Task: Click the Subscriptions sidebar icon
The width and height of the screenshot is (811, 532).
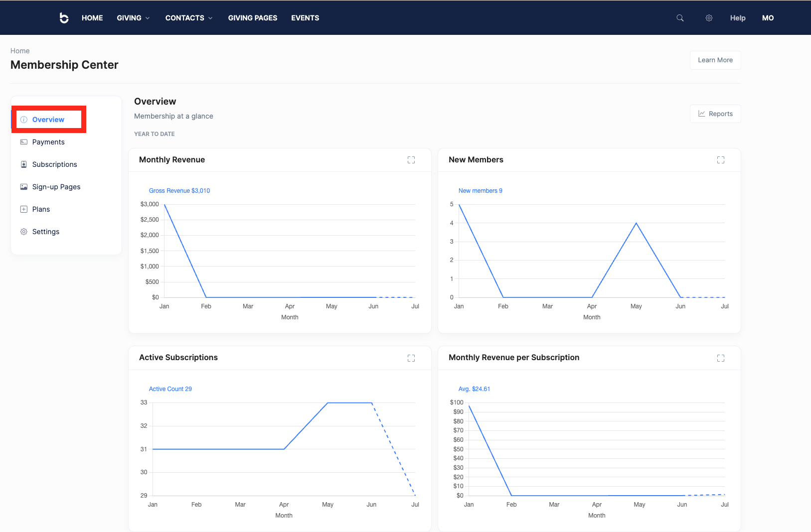Action: (23, 164)
